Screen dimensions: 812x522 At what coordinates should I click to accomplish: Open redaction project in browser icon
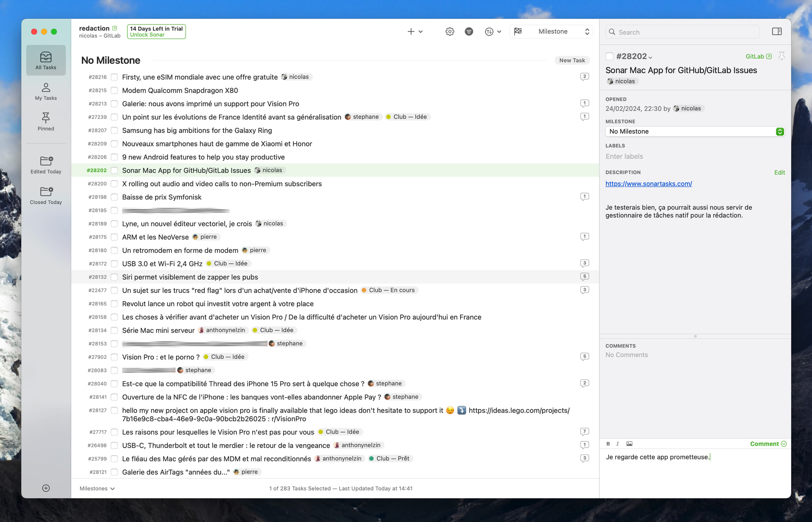click(115, 28)
